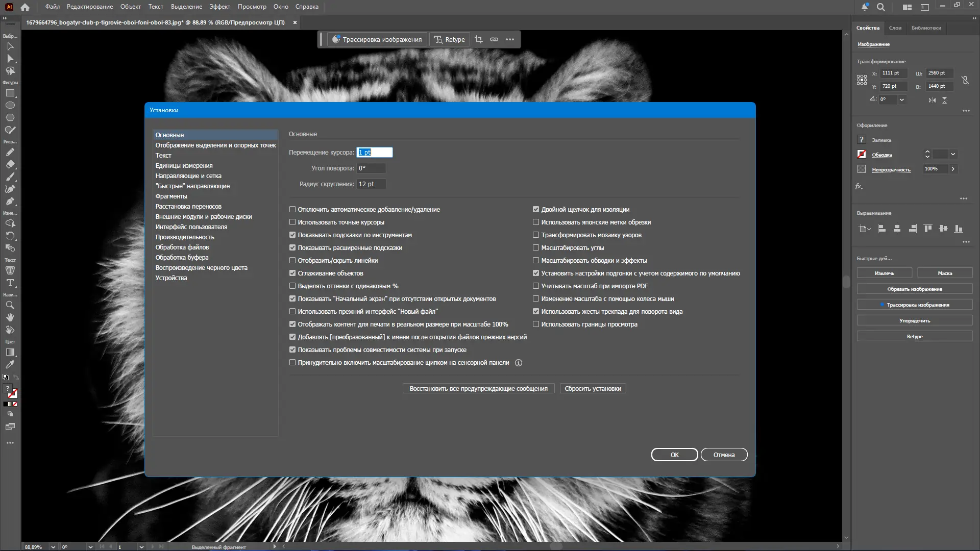980x551 pixels.
Task: Click OK to confirm preferences
Action: (x=674, y=455)
